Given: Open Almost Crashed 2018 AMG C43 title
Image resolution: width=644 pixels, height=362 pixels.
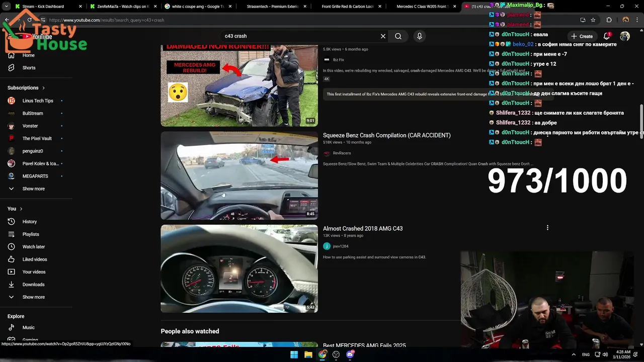Looking at the screenshot, I should click(363, 228).
